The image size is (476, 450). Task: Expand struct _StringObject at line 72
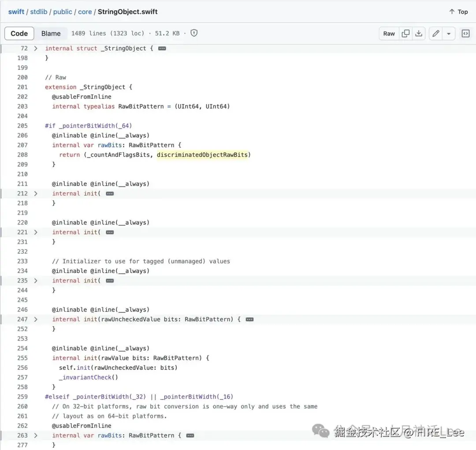coord(36,48)
